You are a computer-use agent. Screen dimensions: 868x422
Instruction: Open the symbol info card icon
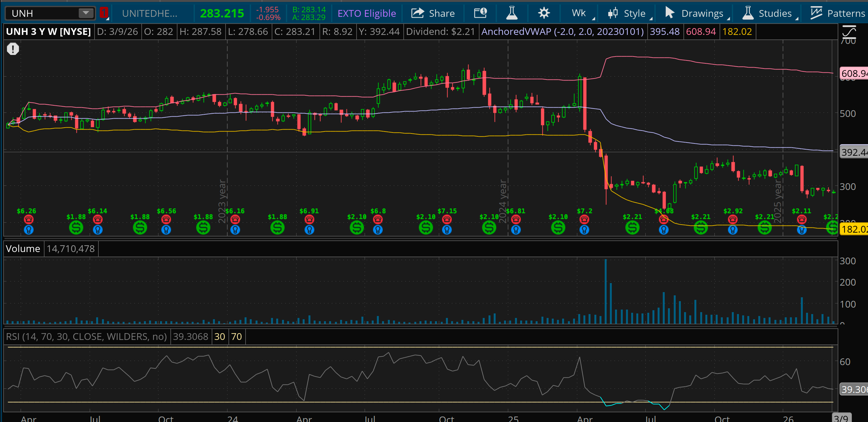coord(480,13)
